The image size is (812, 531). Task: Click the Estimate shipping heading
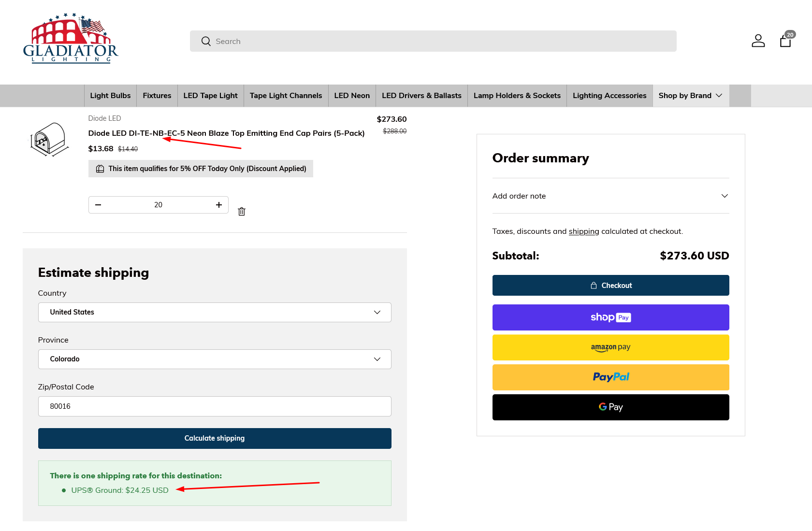click(93, 273)
